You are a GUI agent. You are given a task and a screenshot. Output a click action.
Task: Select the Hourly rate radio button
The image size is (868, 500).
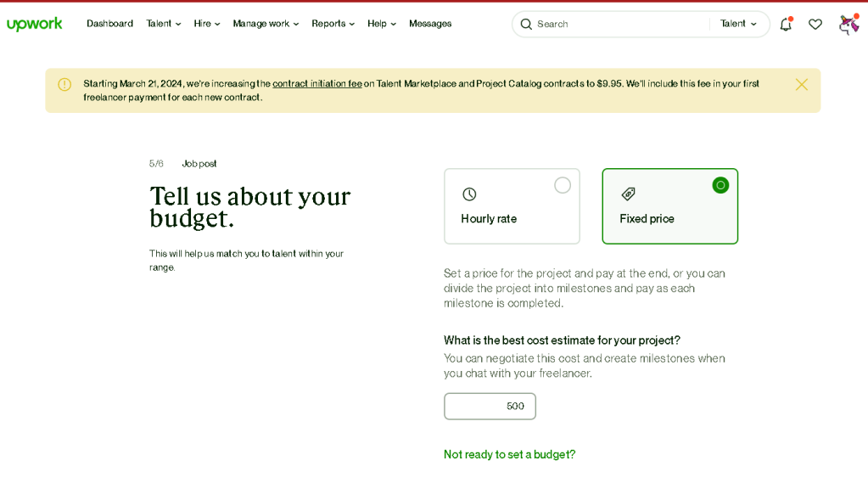[563, 185]
